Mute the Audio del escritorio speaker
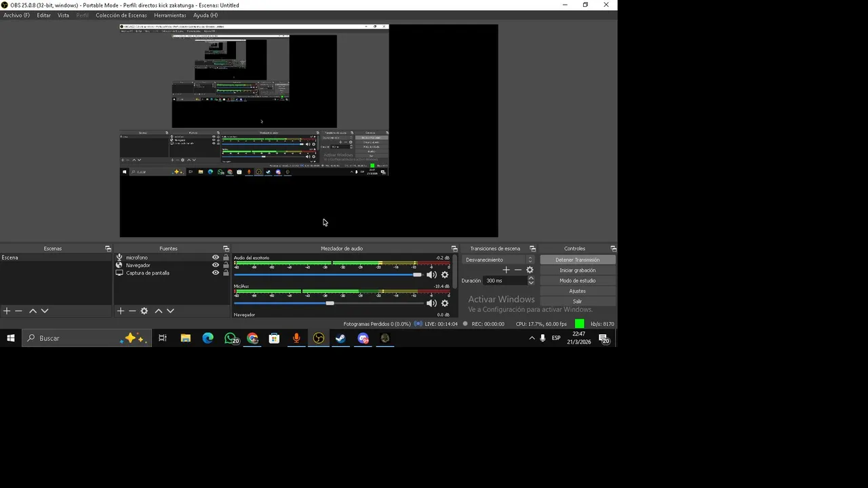868x488 pixels. point(431,274)
